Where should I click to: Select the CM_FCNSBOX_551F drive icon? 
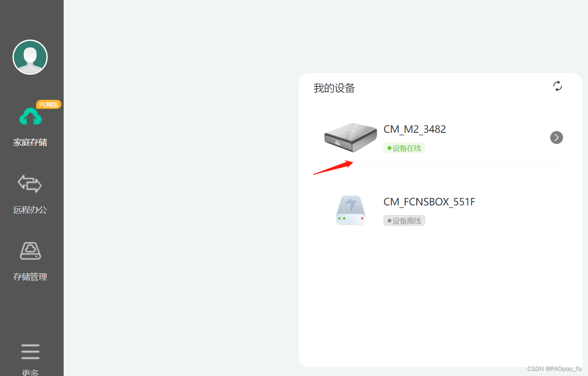coord(351,210)
